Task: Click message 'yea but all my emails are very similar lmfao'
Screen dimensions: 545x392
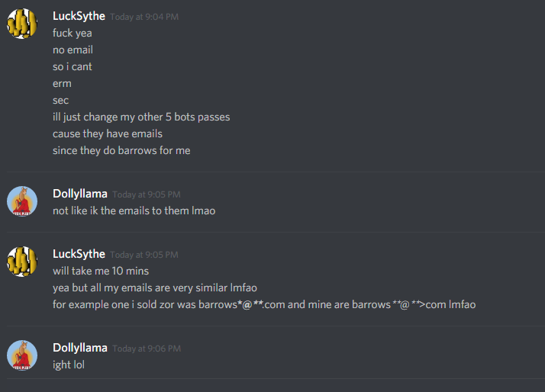Action: 155,288
